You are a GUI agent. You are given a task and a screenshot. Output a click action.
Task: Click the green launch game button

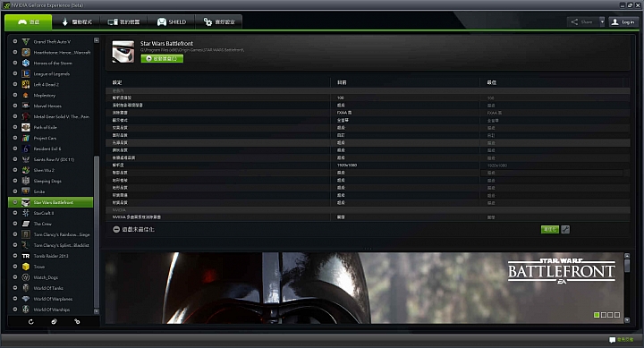(x=162, y=58)
